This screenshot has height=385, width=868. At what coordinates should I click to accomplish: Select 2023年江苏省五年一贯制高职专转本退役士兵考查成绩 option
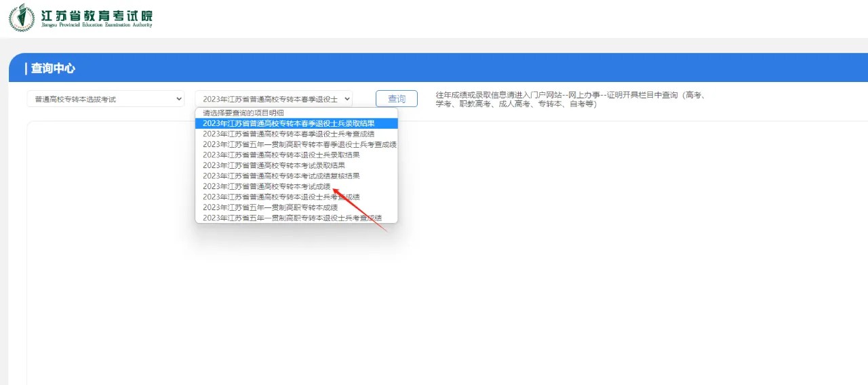tap(296, 218)
